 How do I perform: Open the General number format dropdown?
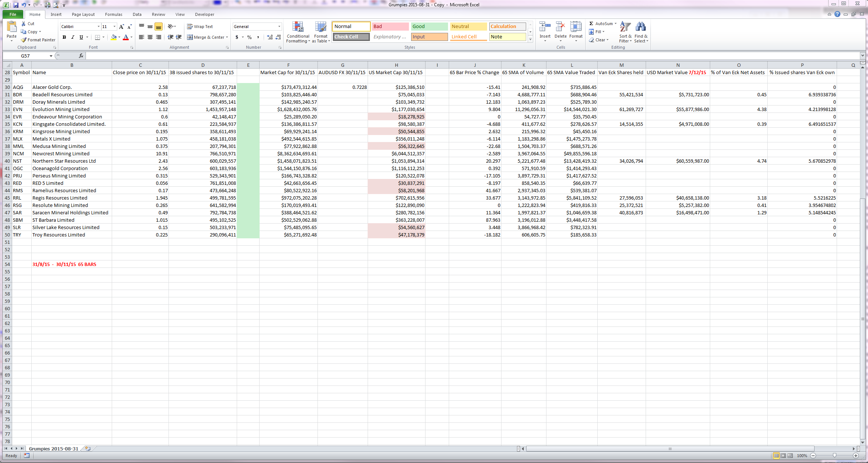pos(279,27)
